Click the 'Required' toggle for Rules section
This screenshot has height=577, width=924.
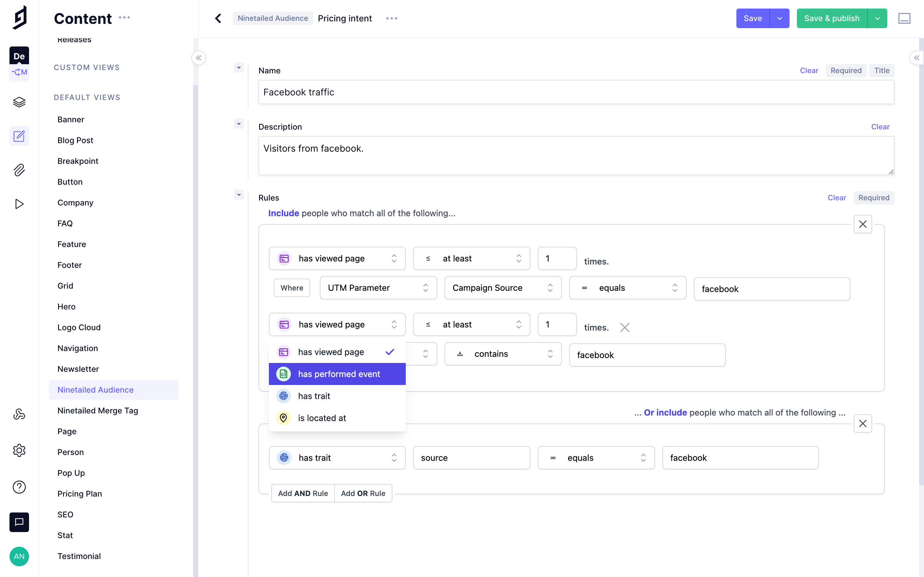point(874,198)
